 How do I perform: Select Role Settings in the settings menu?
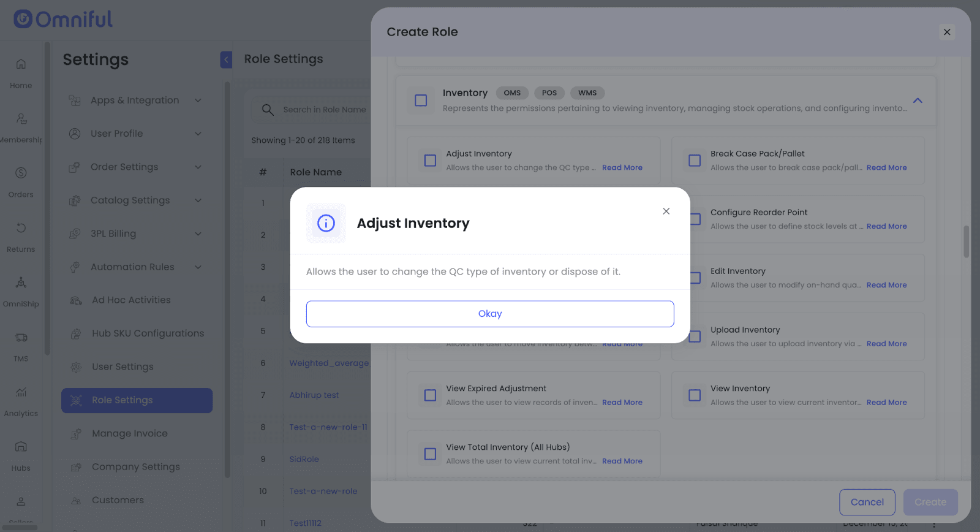[137, 400]
